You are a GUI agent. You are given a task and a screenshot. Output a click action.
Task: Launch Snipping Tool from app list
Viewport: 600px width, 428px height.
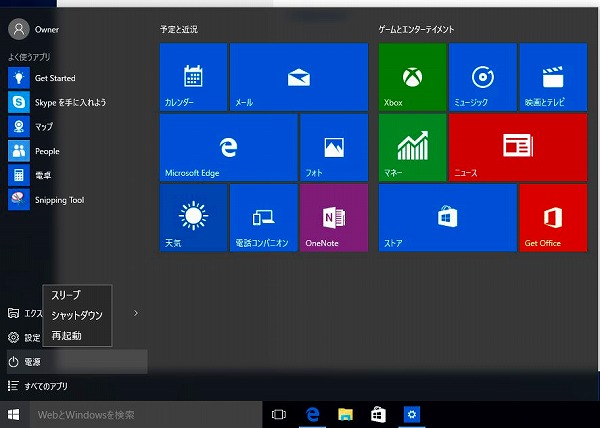coord(77,200)
